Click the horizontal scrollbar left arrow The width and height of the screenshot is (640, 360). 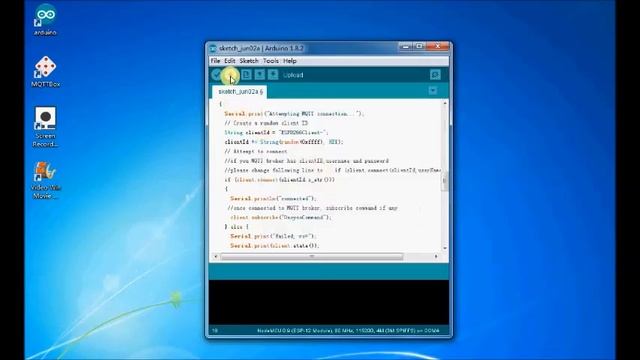pos(216,256)
